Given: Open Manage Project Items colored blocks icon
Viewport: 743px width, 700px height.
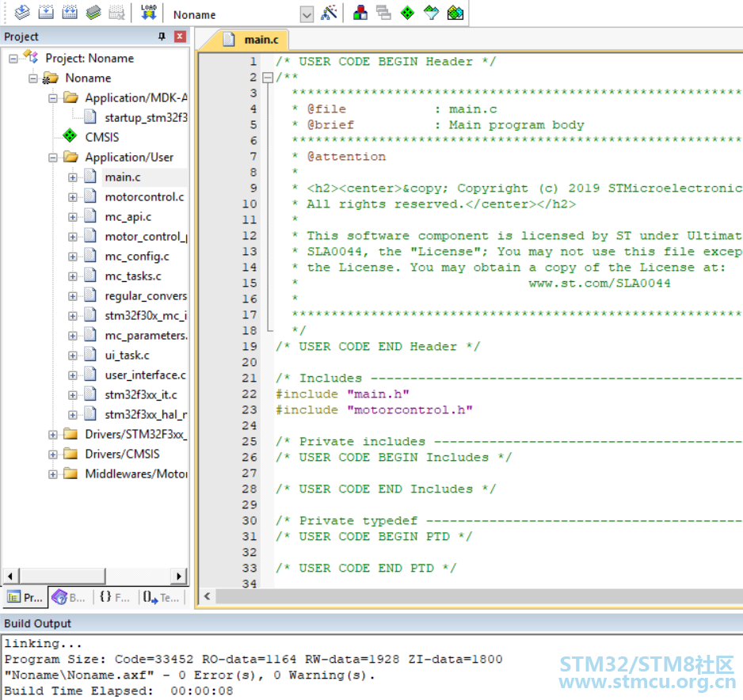Looking at the screenshot, I should [x=360, y=13].
